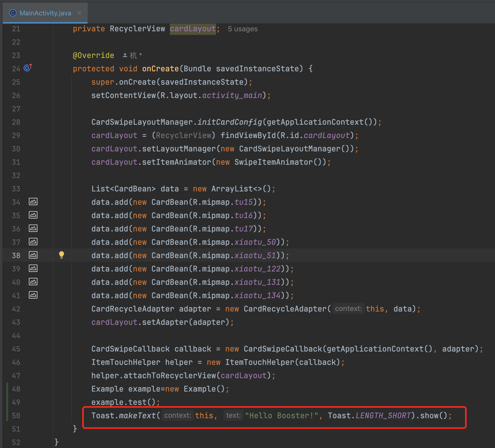Close the MainActivity.java tab
Viewport: 495px width, 448px height.
(x=80, y=13)
